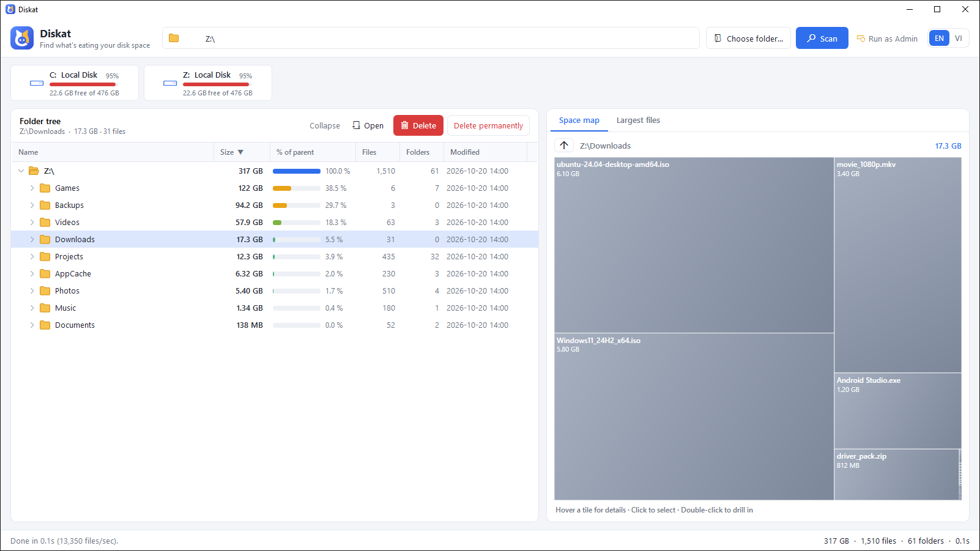980x551 pixels.
Task: Open the Largest files tab
Action: tap(638, 120)
